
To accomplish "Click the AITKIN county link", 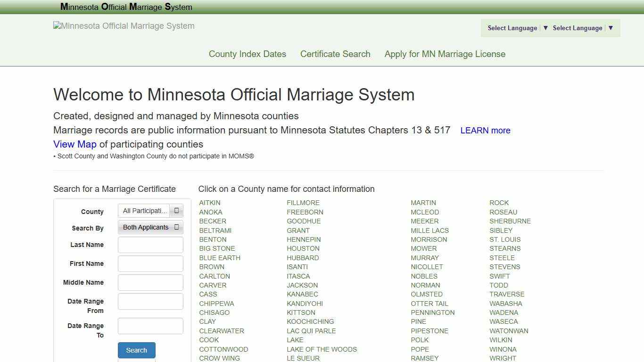I will (x=209, y=203).
